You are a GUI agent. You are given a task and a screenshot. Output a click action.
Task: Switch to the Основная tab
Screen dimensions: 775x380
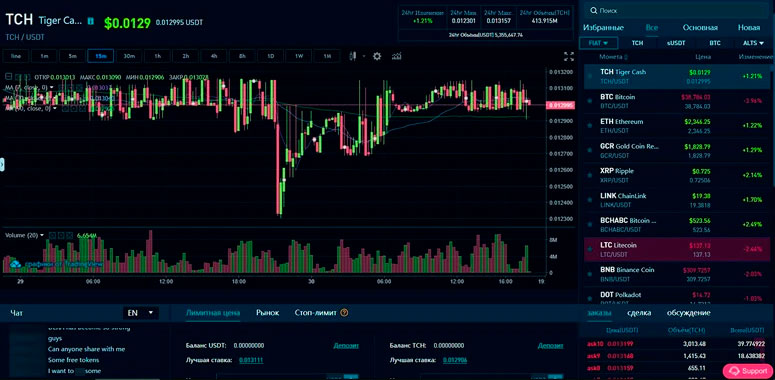700,28
